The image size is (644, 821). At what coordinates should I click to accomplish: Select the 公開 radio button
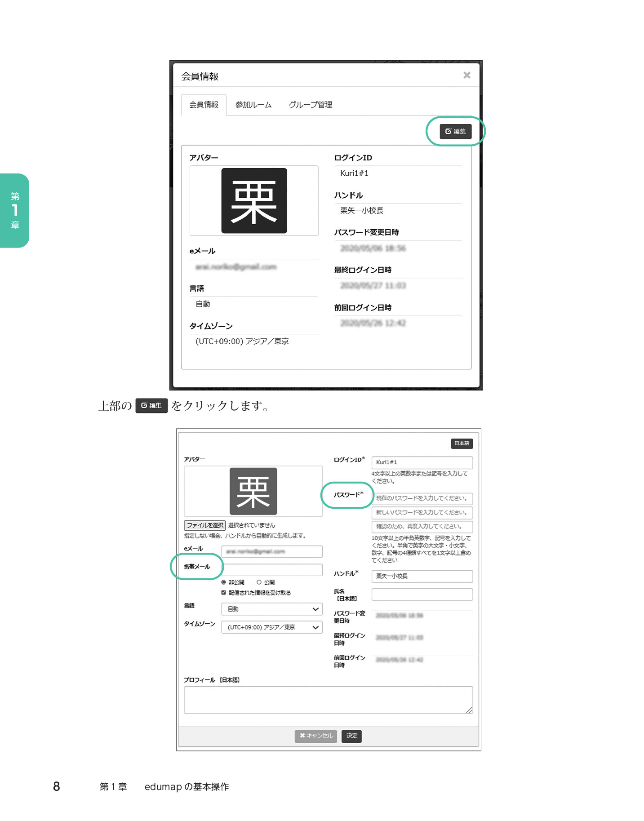(x=259, y=582)
